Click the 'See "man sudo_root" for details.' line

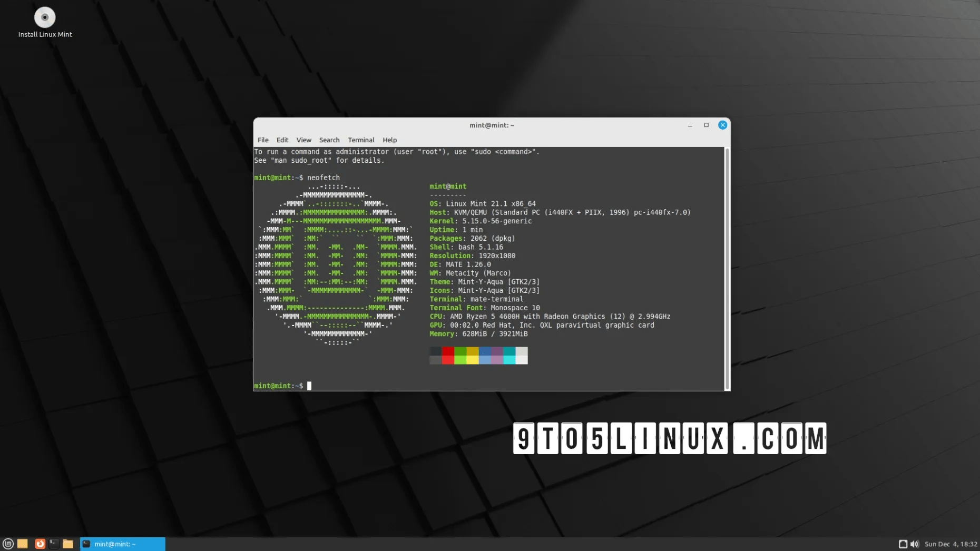tap(319, 160)
